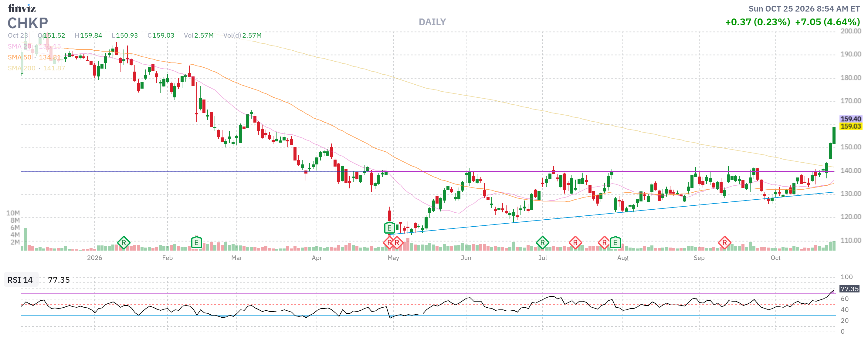Click the DAILY timeframe label
Viewport: 868px width, 341px height.
point(432,22)
